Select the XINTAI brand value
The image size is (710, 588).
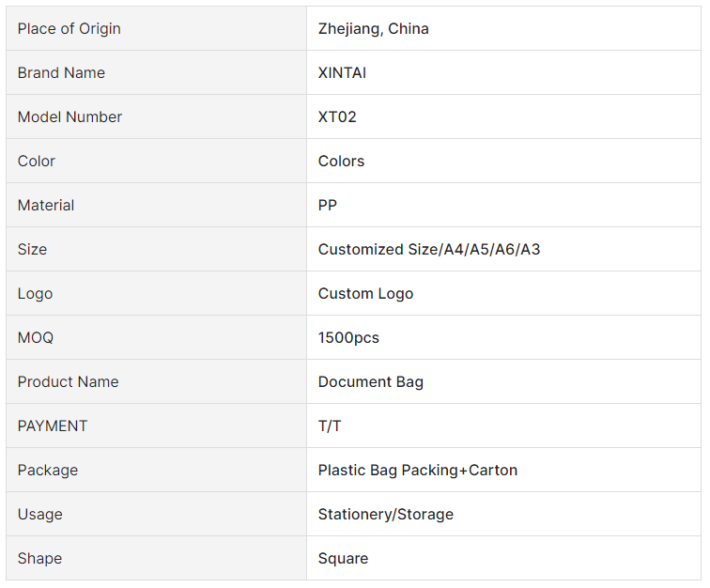(x=342, y=72)
